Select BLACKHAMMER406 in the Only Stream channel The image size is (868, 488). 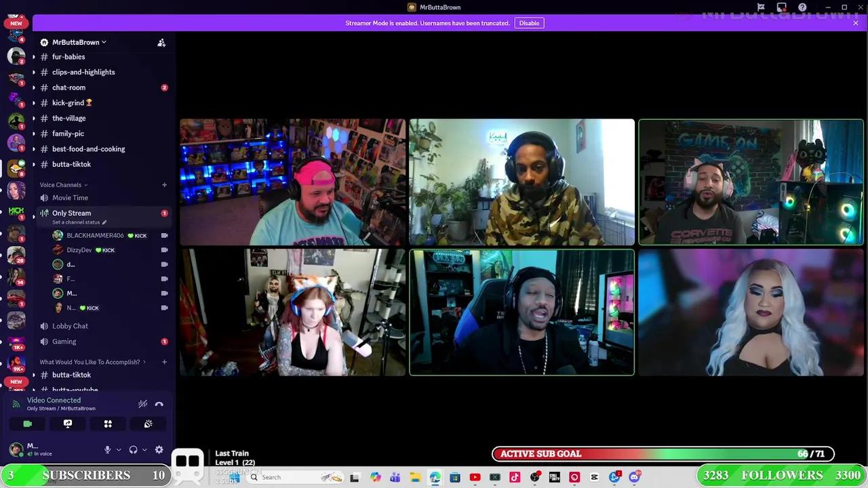click(x=95, y=235)
